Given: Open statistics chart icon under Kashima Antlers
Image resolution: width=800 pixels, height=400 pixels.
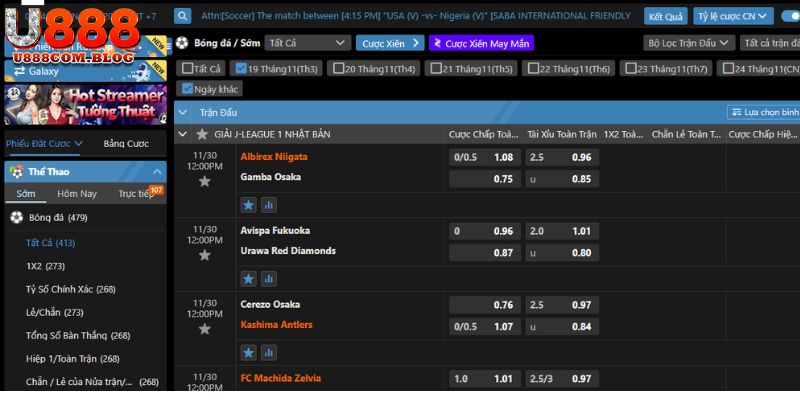Looking at the screenshot, I should (269, 353).
